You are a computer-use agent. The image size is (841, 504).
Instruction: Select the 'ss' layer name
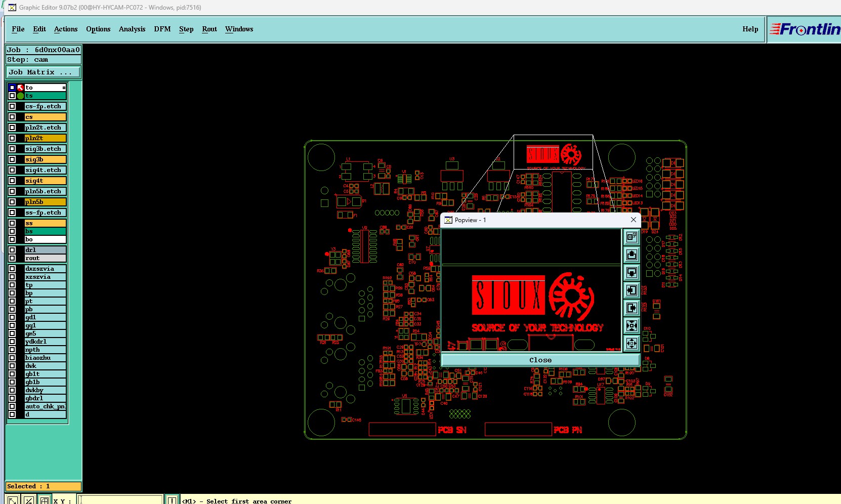pyautogui.click(x=46, y=223)
